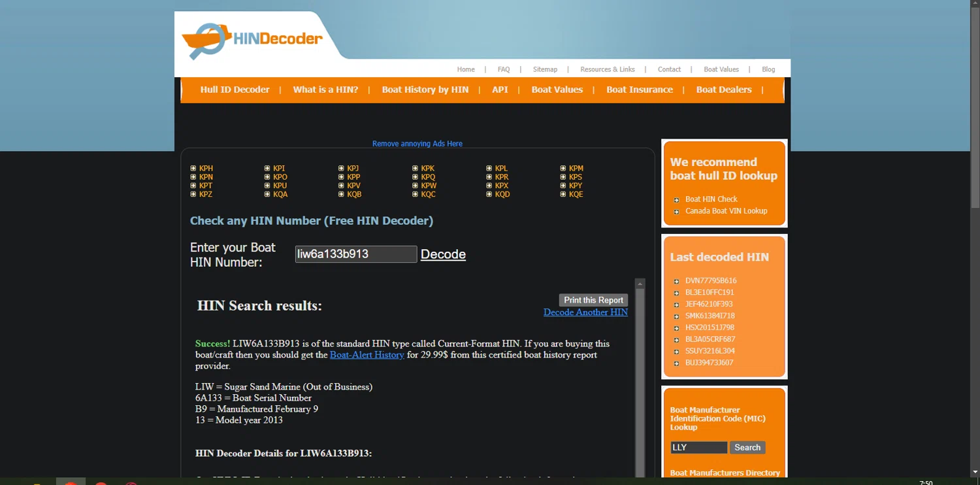Image resolution: width=980 pixels, height=485 pixels.
Task: Open the KPZ code link
Action: click(206, 194)
